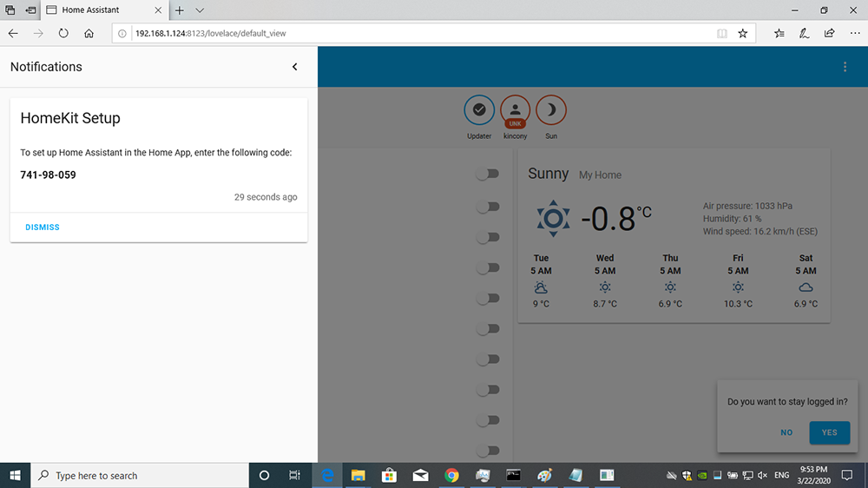This screenshot has width=868, height=488.
Task: Click YES to stay logged in
Action: coord(829,432)
